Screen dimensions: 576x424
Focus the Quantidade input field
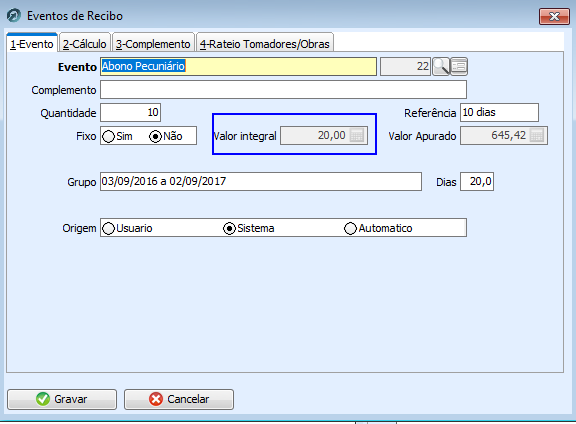click(130, 112)
